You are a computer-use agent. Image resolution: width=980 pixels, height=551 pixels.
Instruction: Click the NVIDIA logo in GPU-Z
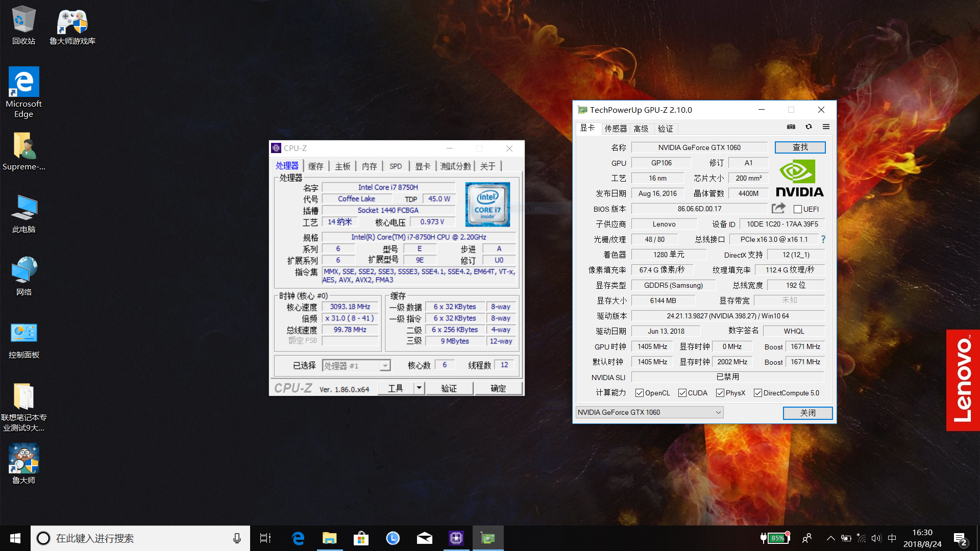[x=800, y=178]
